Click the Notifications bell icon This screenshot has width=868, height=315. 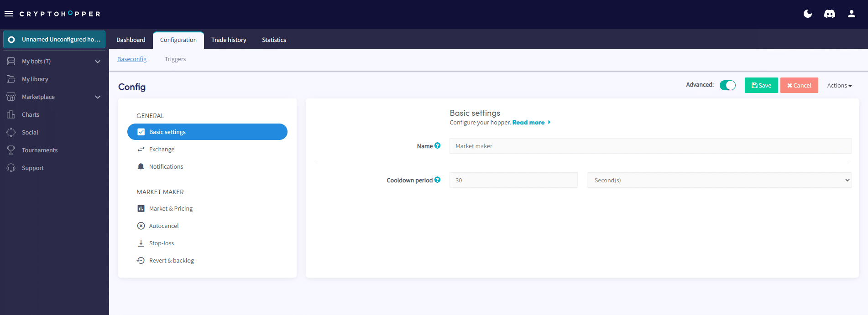141,166
